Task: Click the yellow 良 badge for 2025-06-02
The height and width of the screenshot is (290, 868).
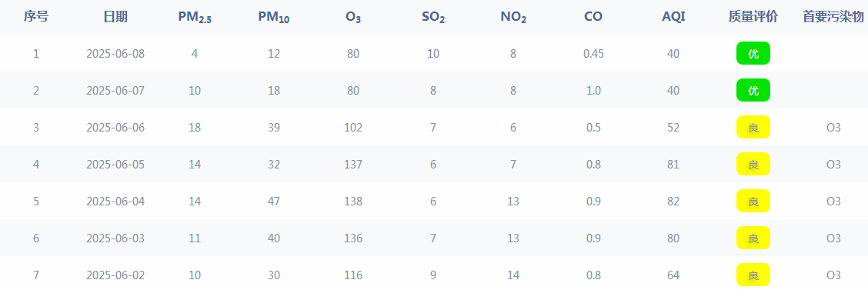Action: [753, 275]
